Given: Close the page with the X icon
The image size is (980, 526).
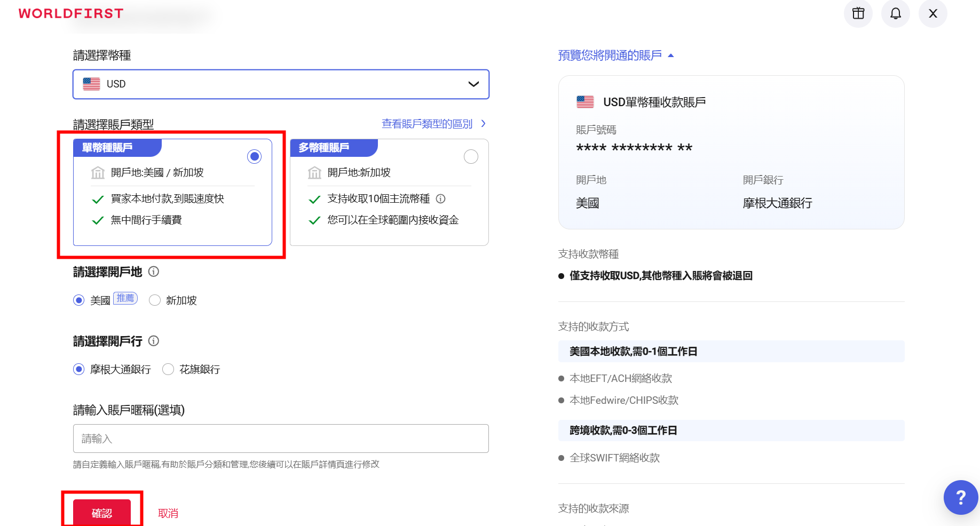Looking at the screenshot, I should pos(932,13).
